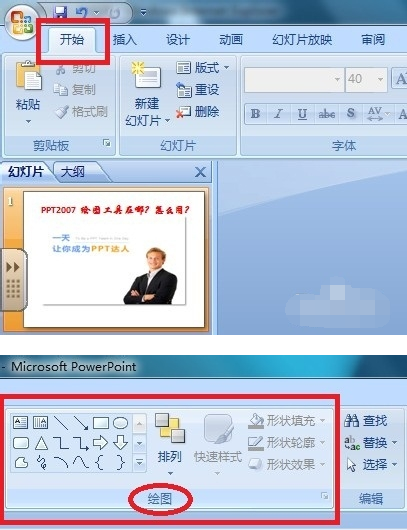This screenshot has height=530, width=407.
Task: Open the 动画 ribbon tab
Action: coord(231,40)
